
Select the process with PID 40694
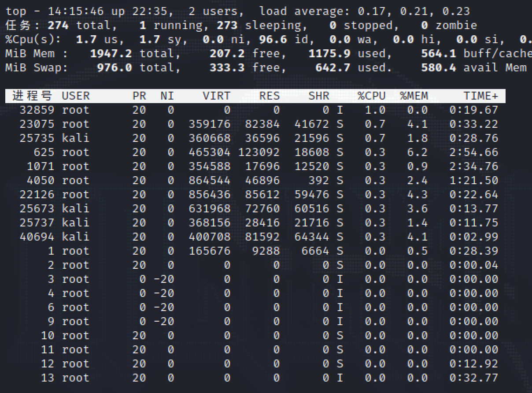37,237
